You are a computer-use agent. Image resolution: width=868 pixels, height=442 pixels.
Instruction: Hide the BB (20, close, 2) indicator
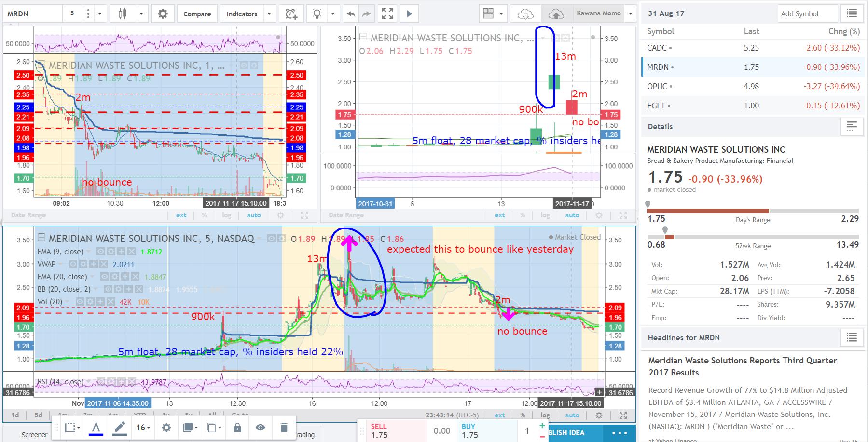[x=108, y=289]
